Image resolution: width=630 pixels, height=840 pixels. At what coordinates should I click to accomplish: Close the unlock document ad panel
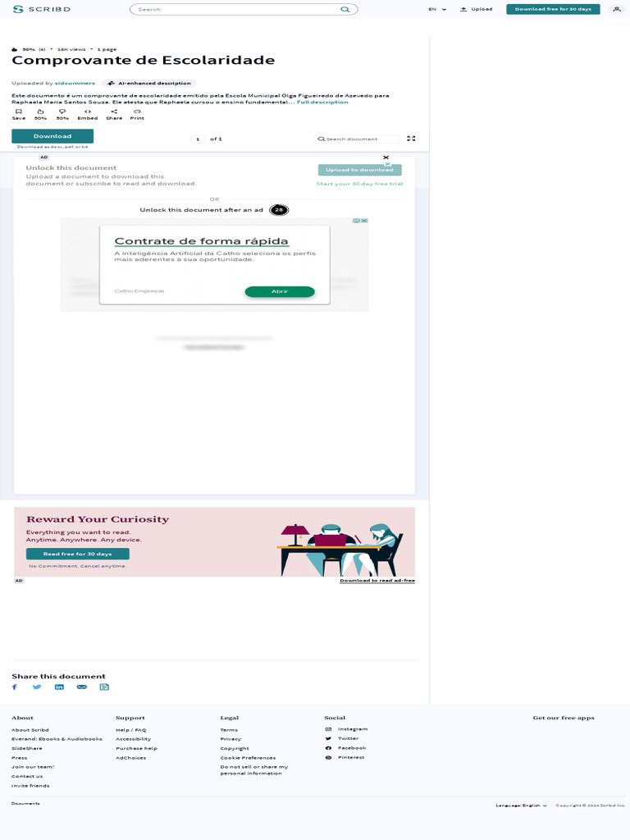386,157
